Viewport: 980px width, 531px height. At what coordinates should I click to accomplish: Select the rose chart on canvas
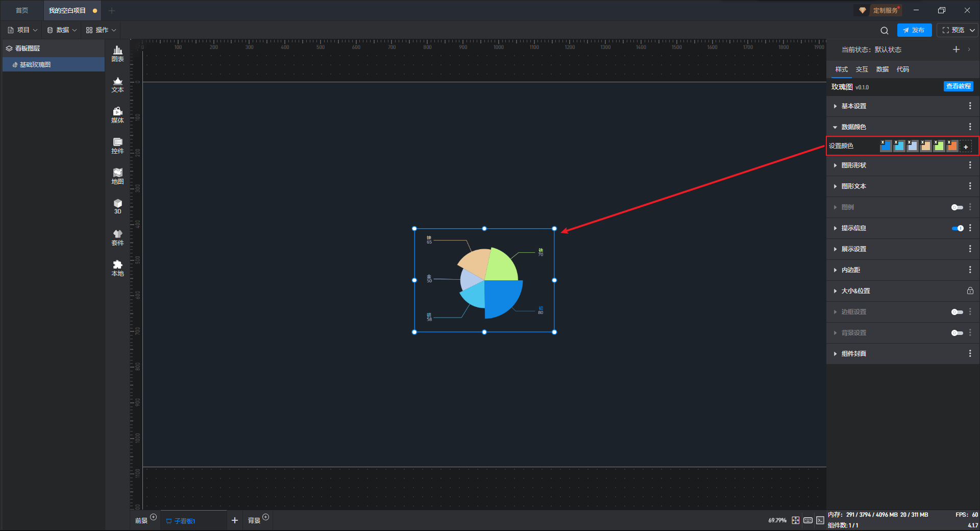484,280
